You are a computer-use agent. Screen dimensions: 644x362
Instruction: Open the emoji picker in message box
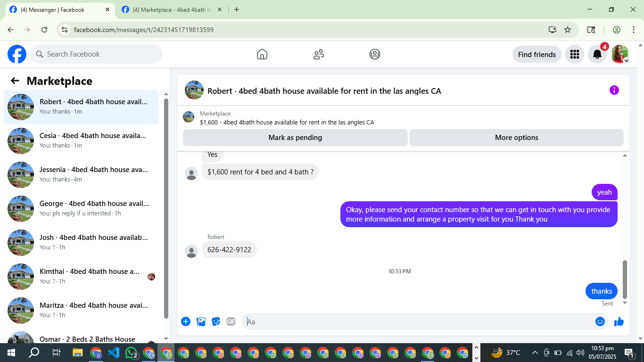point(600,321)
